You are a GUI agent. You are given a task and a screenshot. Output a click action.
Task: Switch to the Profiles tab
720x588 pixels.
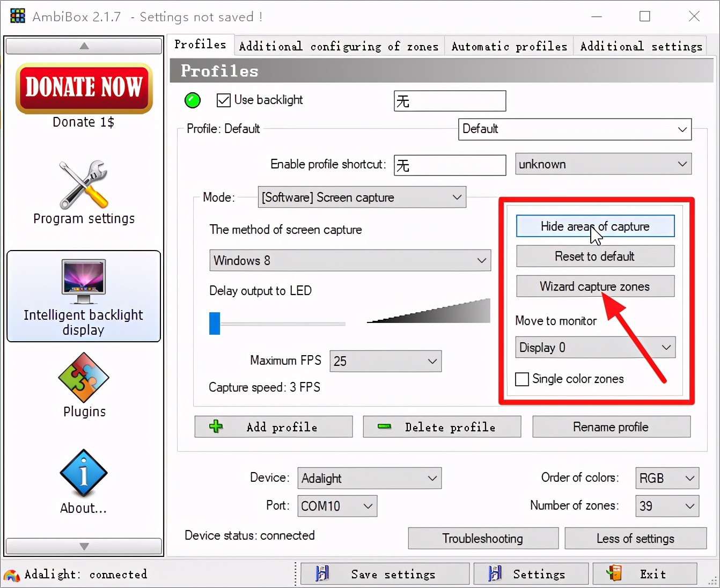click(200, 45)
